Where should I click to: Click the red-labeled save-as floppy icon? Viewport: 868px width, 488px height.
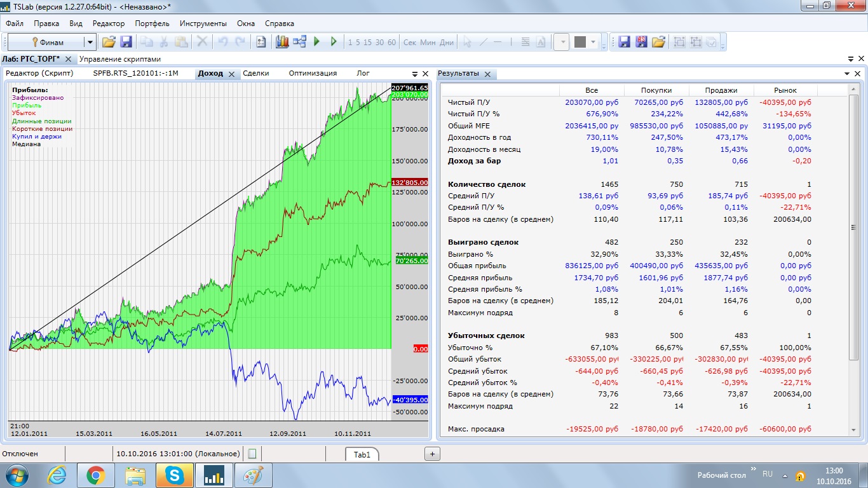[x=641, y=42]
